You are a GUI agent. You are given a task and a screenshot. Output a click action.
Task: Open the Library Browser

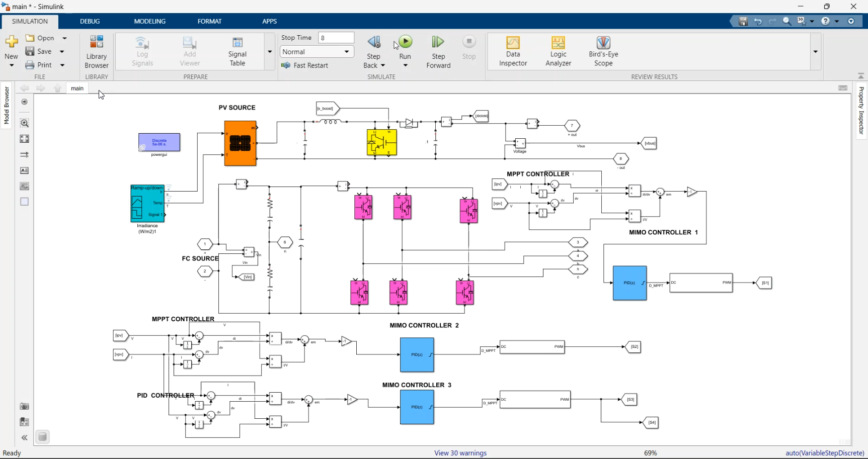pos(97,51)
